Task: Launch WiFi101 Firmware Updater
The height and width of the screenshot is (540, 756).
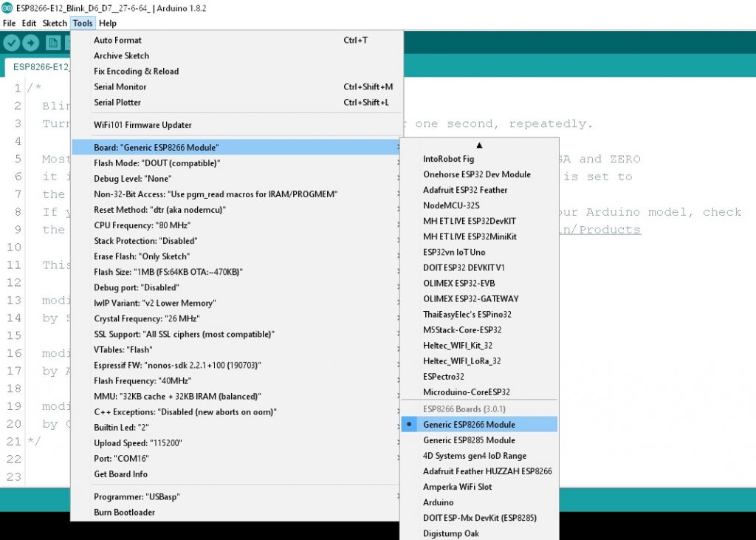Action: 236,125
